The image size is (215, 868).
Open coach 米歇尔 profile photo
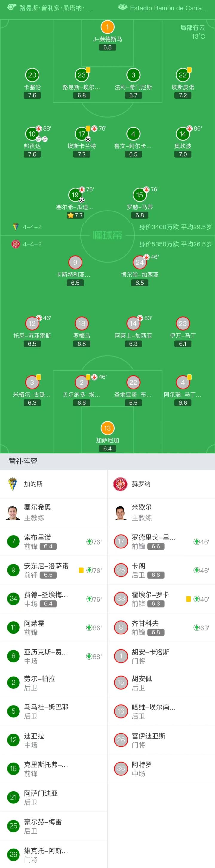(x=121, y=512)
